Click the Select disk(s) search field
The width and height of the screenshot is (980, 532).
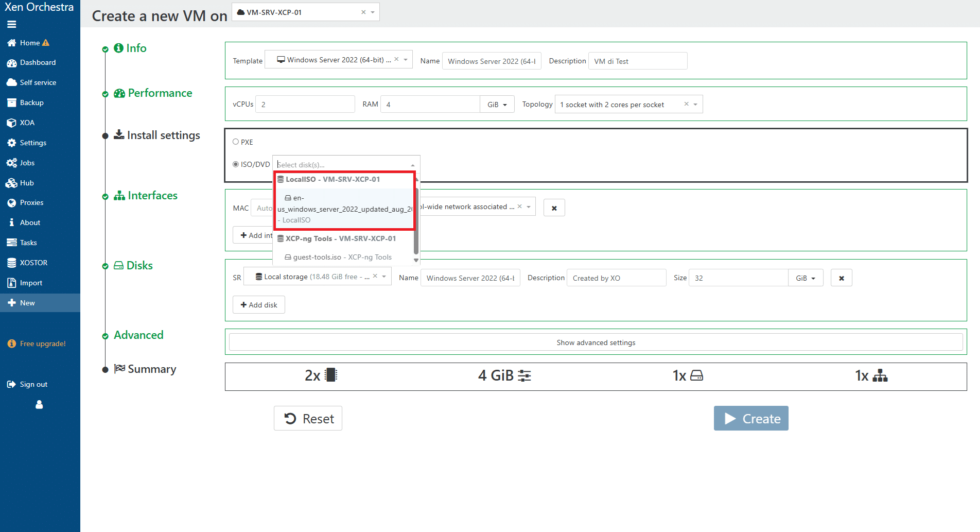pos(342,164)
